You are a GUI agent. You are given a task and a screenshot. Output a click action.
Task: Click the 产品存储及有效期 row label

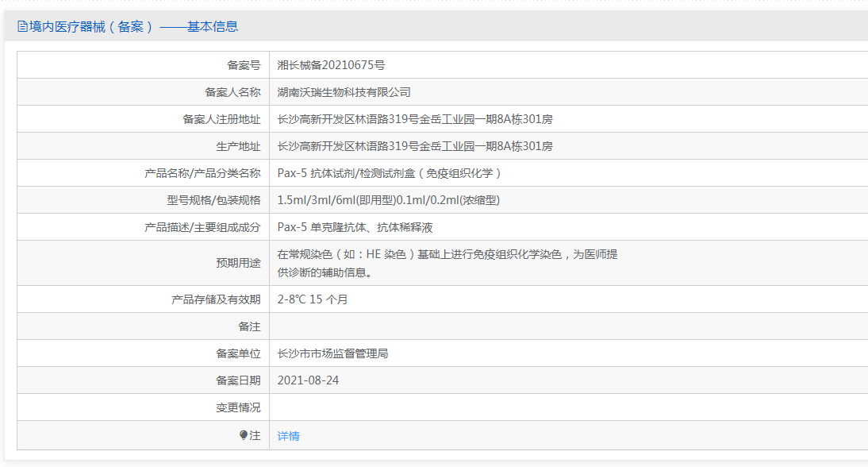(x=216, y=299)
